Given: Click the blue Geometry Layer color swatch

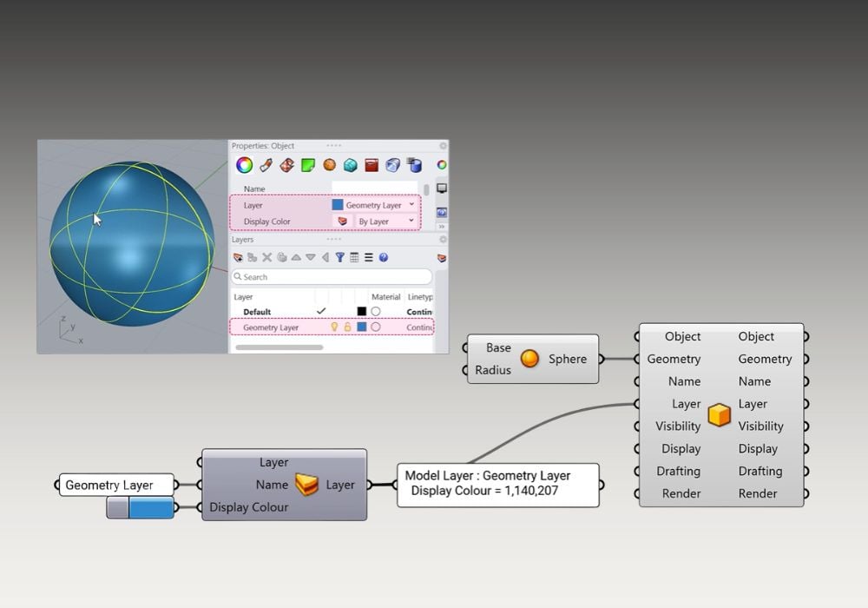Looking at the screenshot, I should coord(361,327).
